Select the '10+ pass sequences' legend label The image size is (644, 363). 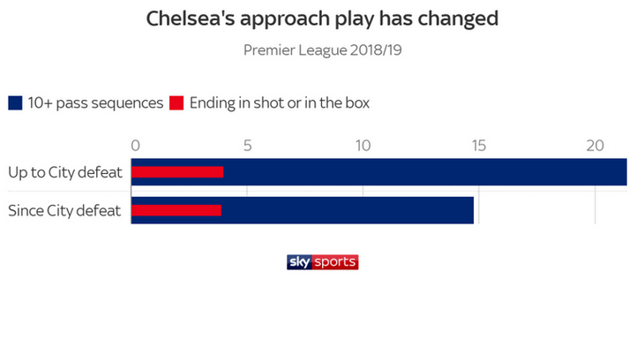click(94, 103)
